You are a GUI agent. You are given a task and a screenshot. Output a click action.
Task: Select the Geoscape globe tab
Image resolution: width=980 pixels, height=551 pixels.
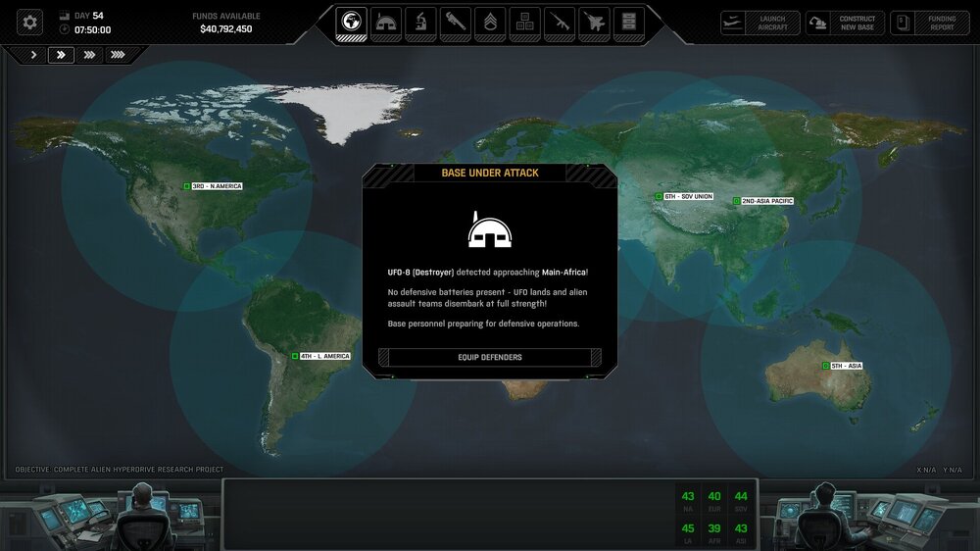click(351, 24)
